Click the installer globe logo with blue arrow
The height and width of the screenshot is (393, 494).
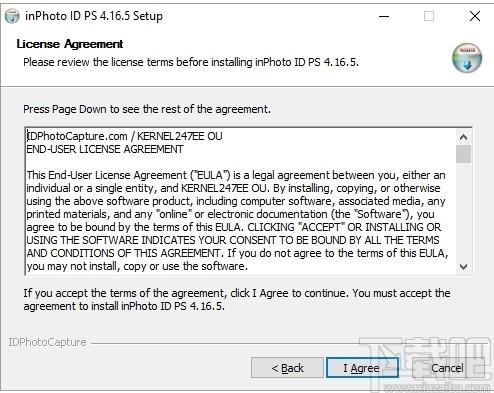[x=467, y=58]
